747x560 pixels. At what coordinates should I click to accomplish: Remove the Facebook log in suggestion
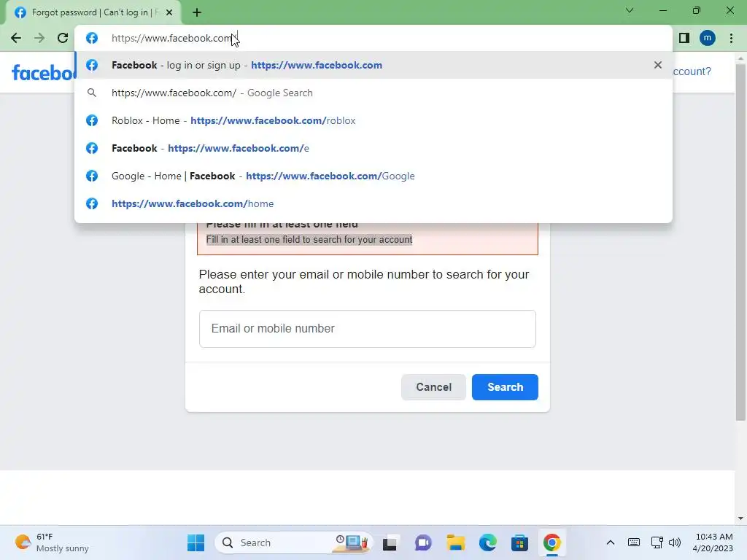pos(658,65)
